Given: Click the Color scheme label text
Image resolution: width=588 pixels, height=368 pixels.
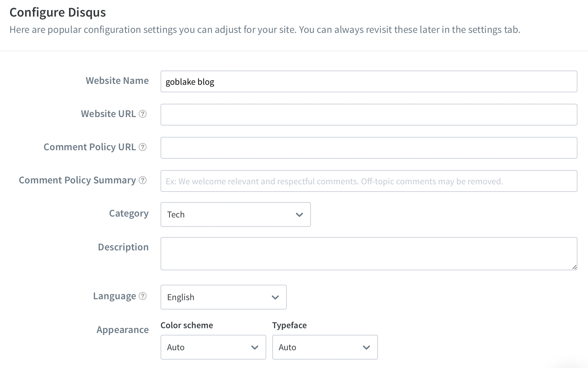Looking at the screenshot, I should point(187,325).
